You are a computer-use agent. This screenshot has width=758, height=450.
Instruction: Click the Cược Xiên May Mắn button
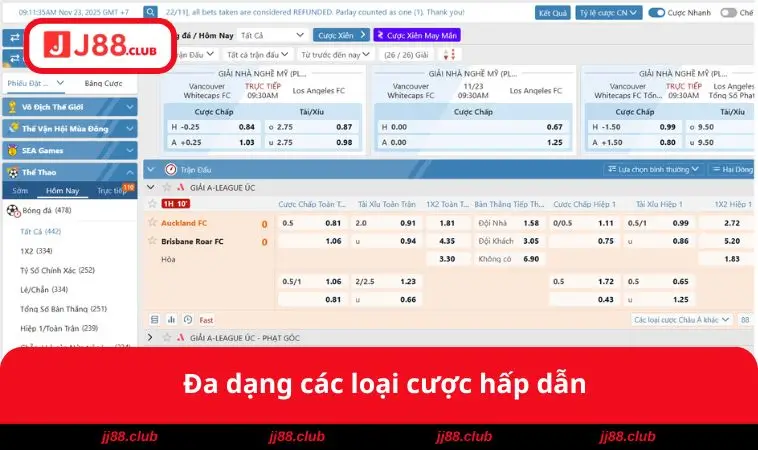[x=417, y=35]
